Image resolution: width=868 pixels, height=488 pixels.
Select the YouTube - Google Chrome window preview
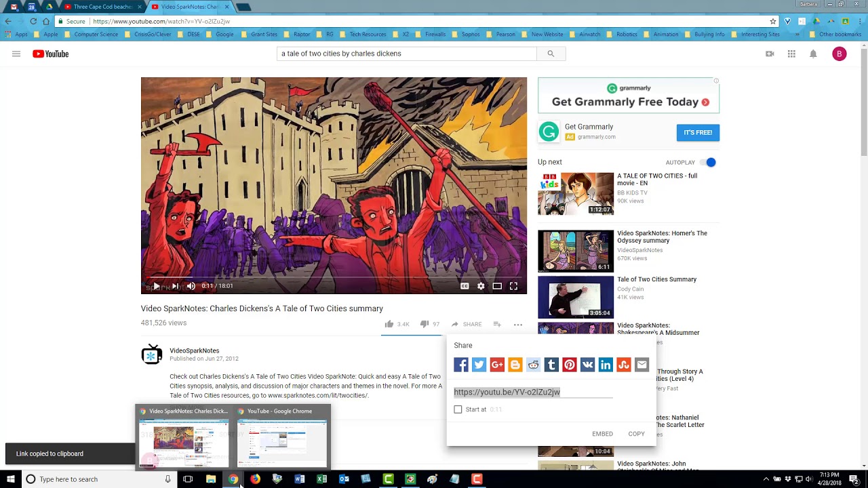[282, 437]
